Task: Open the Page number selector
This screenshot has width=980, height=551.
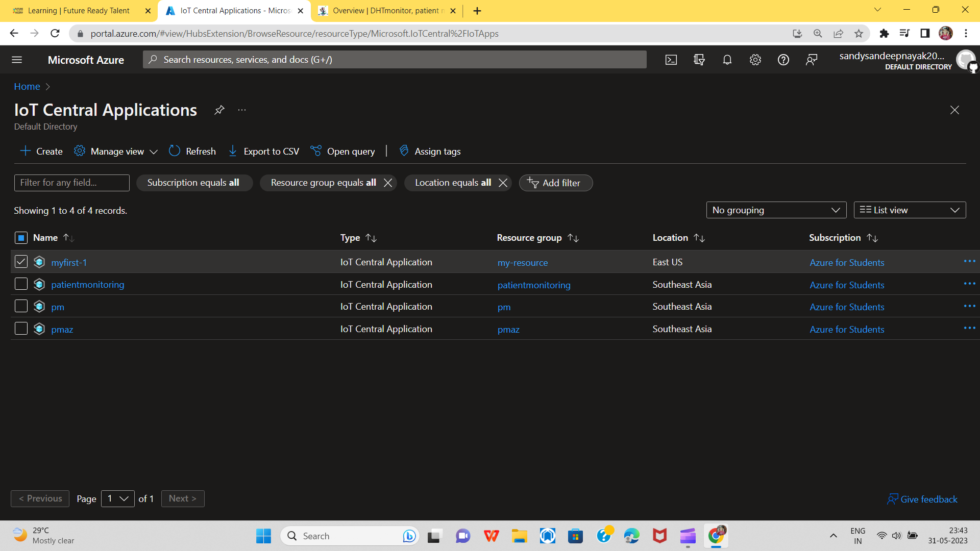Action: tap(117, 498)
